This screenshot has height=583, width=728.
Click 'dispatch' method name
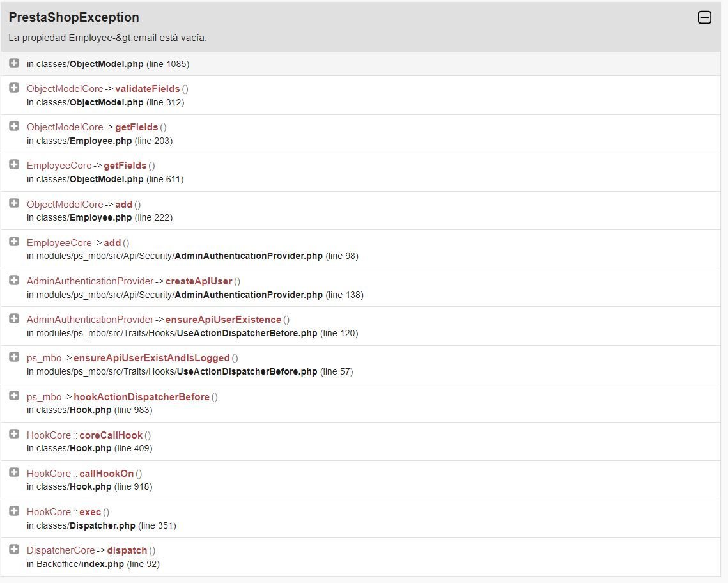127,550
